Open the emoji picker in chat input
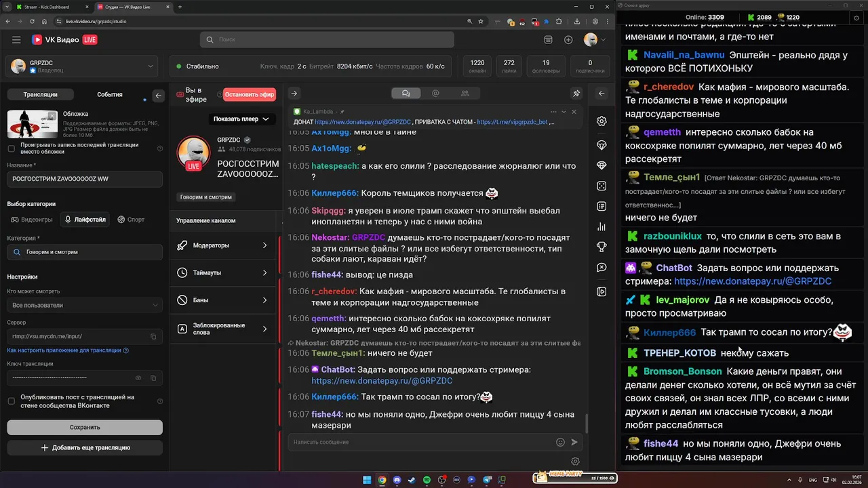Image resolution: width=868 pixels, height=488 pixels. (x=560, y=442)
